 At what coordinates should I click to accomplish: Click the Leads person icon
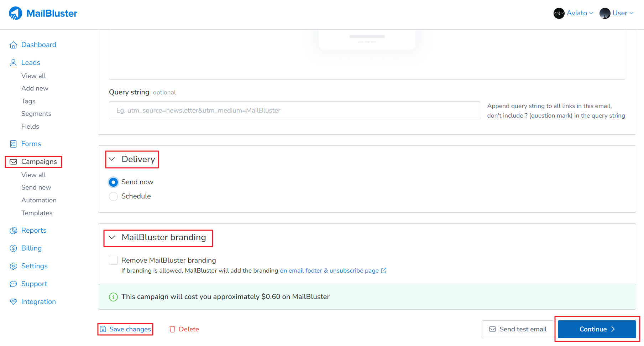tap(14, 63)
